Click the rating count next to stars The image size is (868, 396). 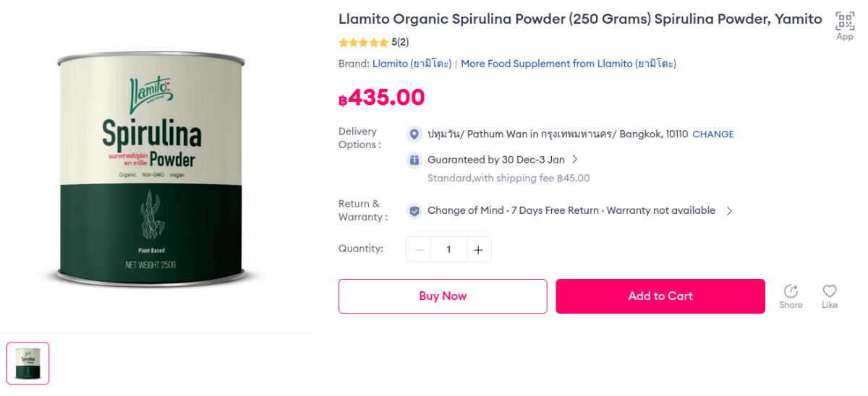(x=400, y=43)
